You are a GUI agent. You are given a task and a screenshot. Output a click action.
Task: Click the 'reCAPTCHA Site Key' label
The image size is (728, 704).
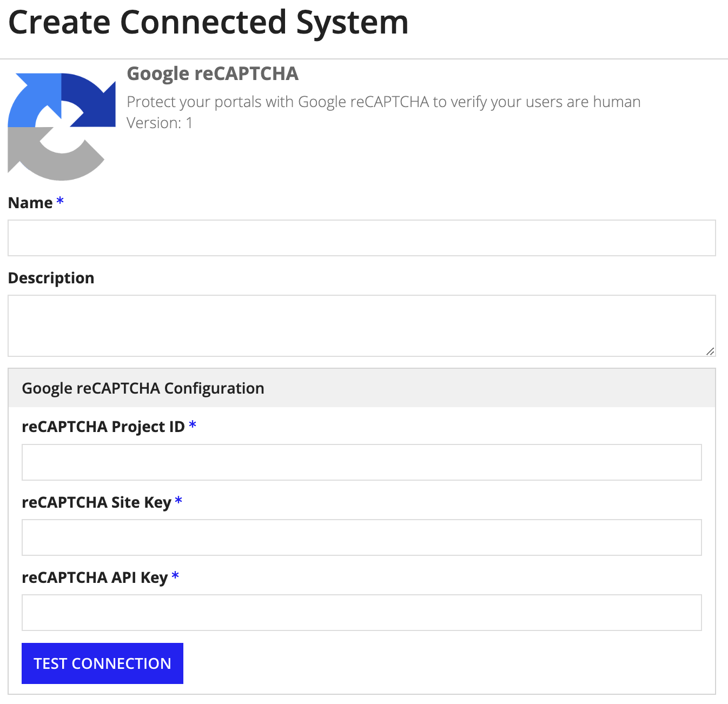point(96,502)
